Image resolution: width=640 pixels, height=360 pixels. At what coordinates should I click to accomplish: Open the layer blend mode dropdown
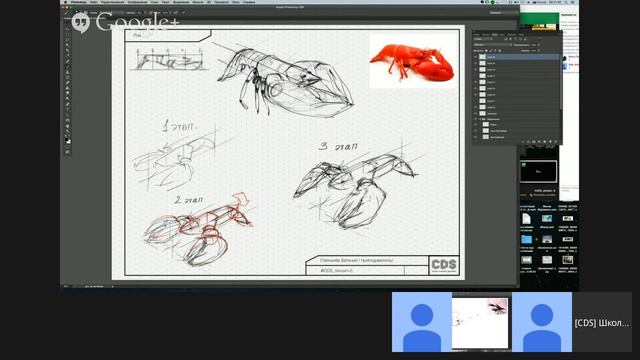pyautogui.click(x=493, y=44)
